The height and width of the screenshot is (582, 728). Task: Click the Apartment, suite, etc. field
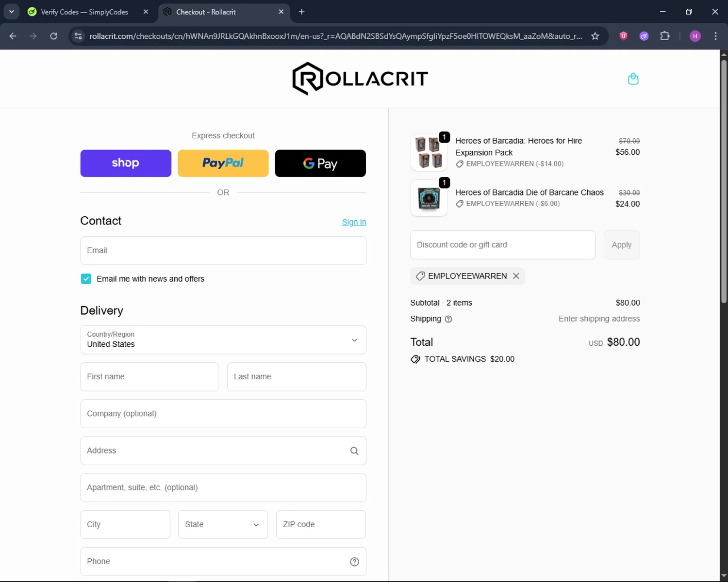point(223,488)
